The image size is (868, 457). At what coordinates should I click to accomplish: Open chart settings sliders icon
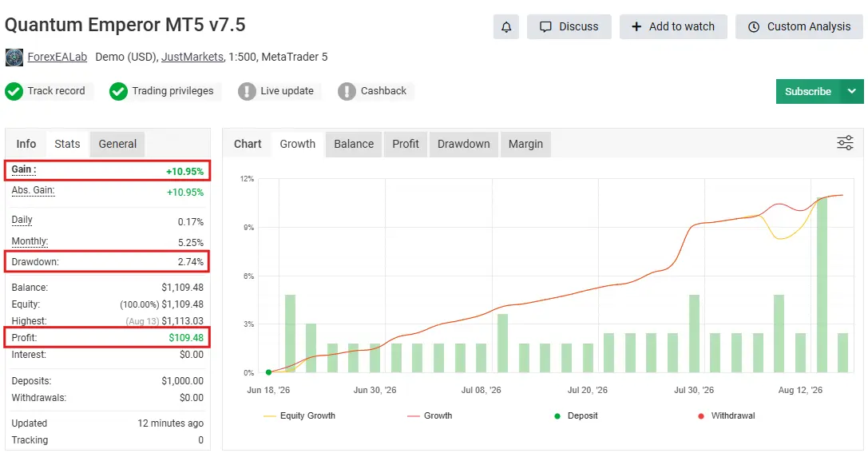pyautogui.click(x=845, y=143)
